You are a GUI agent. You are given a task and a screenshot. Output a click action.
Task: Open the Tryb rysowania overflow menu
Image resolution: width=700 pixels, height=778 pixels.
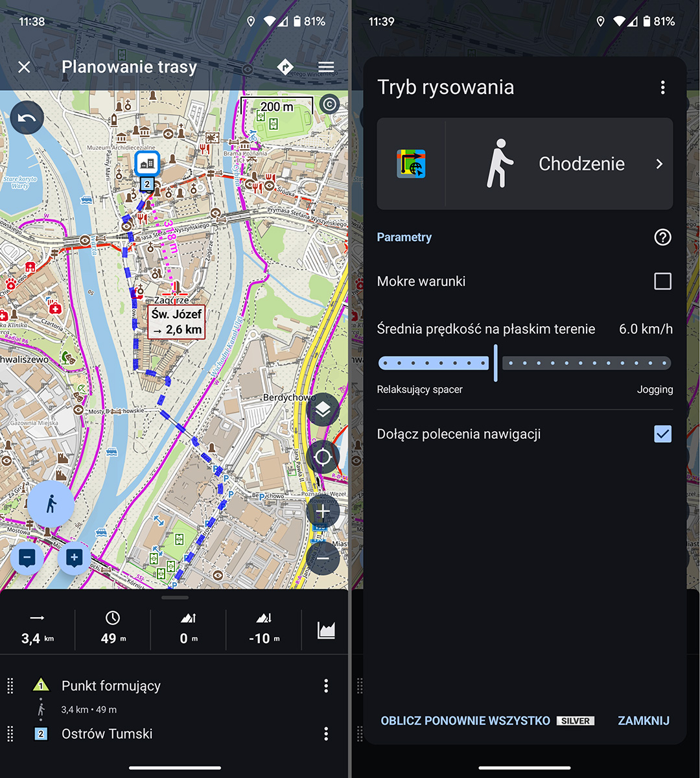[662, 87]
